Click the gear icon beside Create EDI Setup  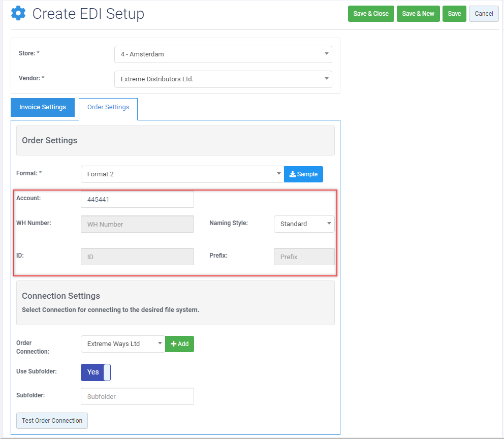(18, 14)
